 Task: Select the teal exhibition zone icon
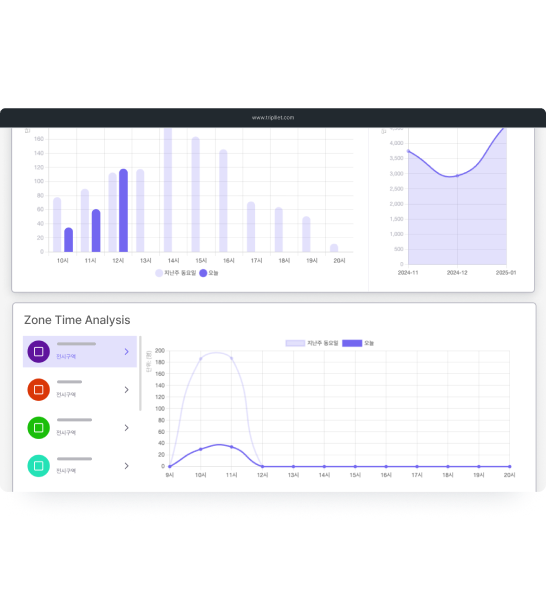coord(39,466)
